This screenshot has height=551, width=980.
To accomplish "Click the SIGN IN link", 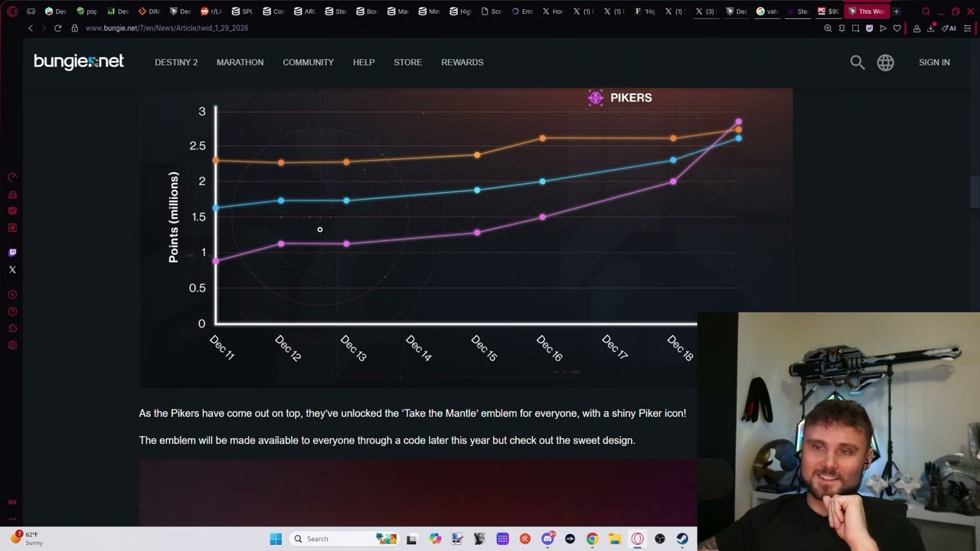I will 934,63.
